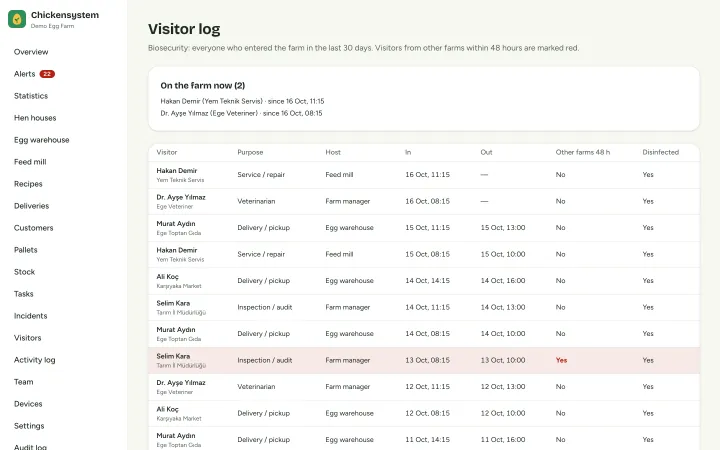Open the Overview page
This screenshot has height=450, width=720.
coord(31,52)
